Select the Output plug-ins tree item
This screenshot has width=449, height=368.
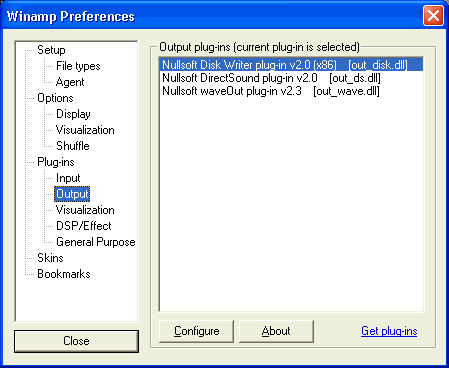pos(72,194)
